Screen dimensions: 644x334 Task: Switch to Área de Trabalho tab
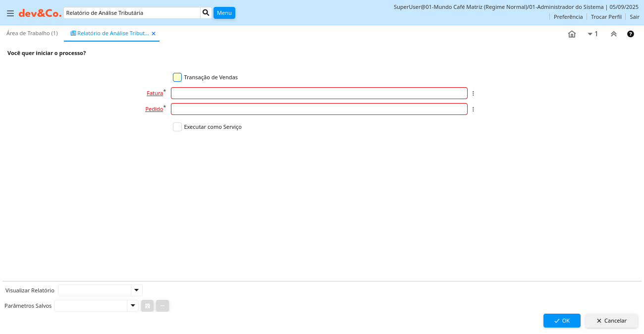point(32,33)
